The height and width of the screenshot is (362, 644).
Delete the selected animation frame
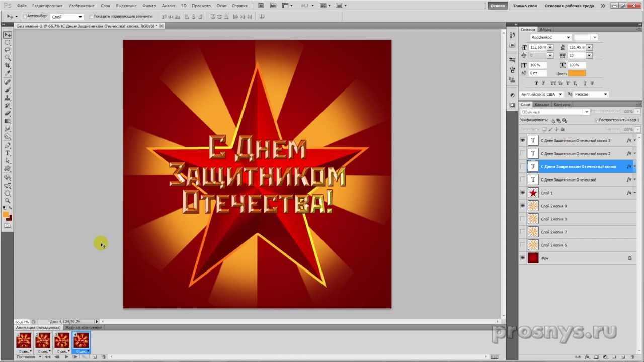tap(103, 357)
